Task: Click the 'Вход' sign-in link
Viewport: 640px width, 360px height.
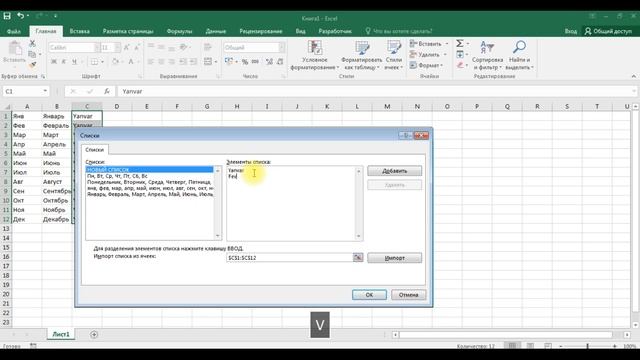Action: click(x=571, y=31)
